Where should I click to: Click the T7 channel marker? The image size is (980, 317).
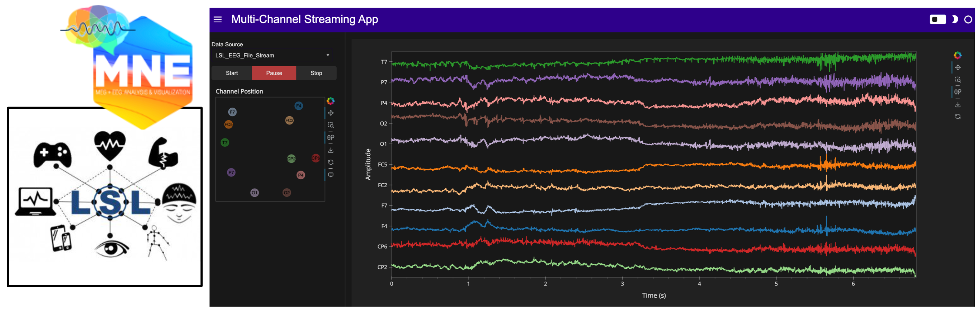tap(225, 143)
